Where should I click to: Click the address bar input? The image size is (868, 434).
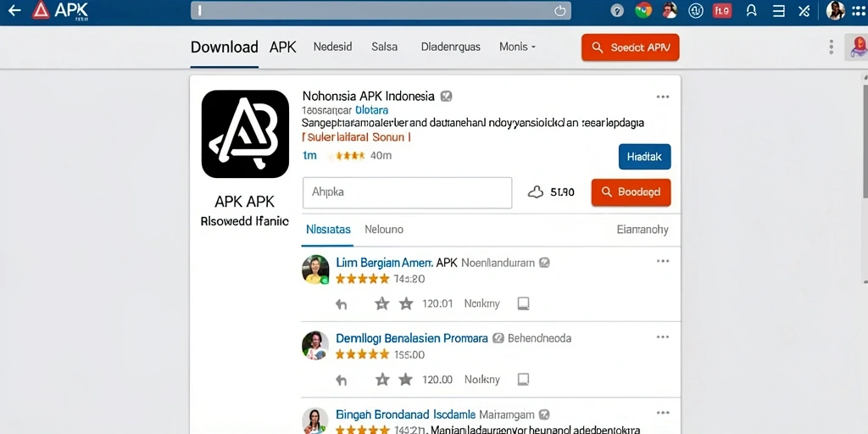(381, 10)
